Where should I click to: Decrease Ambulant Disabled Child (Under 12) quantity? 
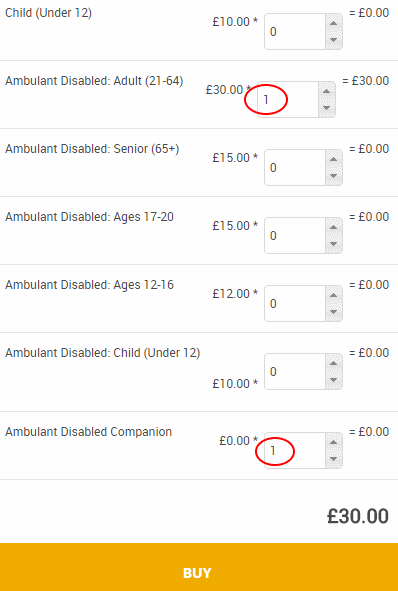pyautogui.click(x=334, y=379)
